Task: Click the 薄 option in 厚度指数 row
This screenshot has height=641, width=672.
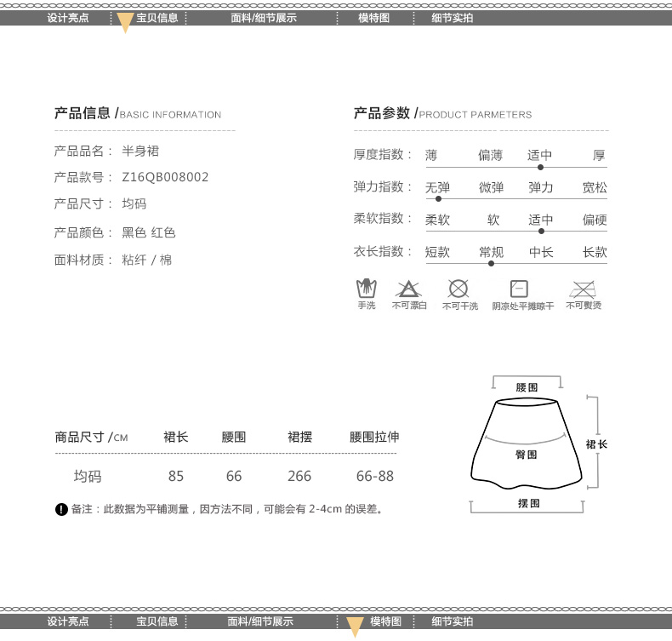Action: pos(431,155)
